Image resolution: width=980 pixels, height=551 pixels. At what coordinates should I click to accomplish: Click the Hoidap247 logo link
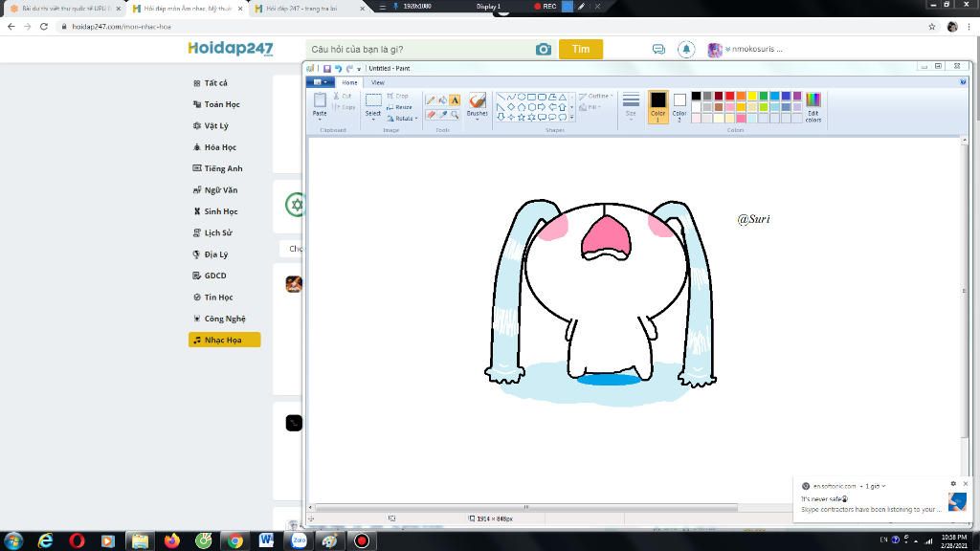[x=231, y=49]
